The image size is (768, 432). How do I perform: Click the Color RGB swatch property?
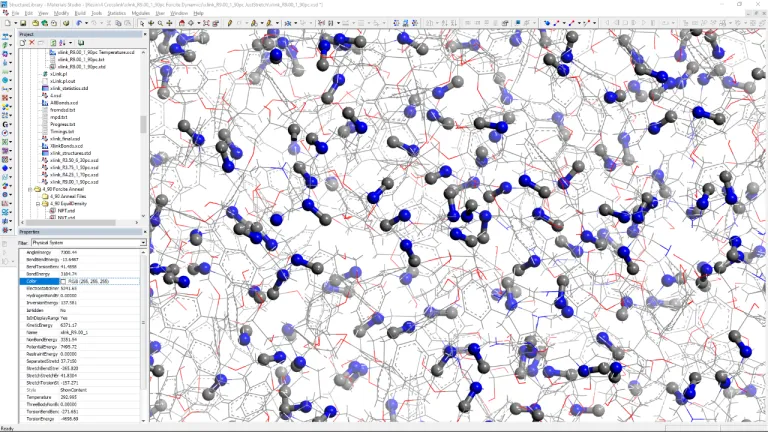coord(62,281)
